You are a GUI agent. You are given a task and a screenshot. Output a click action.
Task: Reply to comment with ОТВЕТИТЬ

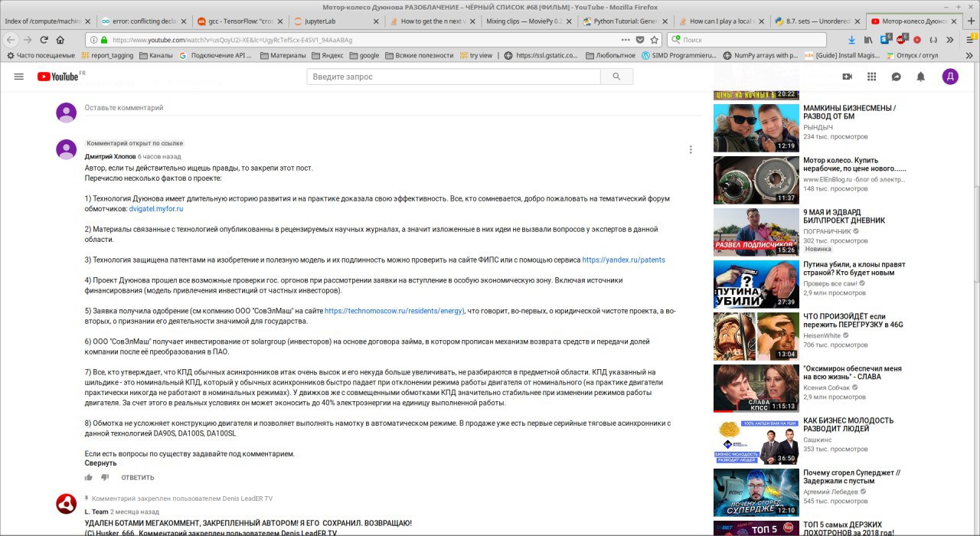pos(138,478)
